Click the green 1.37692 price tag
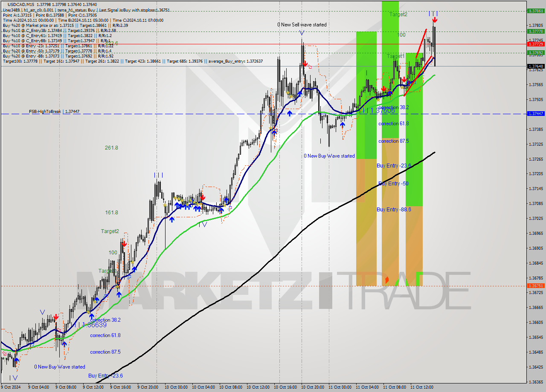The height and width of the screenshot is (392, 546). [x=536, y=53]
